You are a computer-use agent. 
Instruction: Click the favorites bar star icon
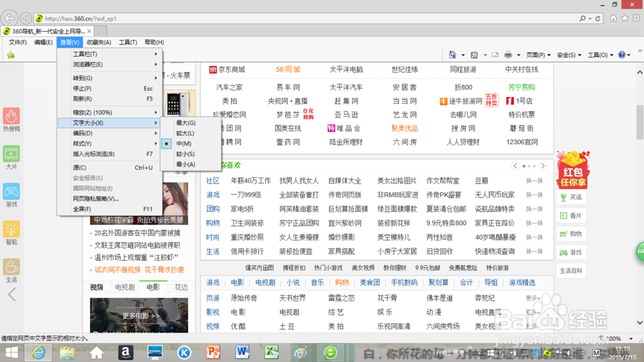(x=11, y=55)
